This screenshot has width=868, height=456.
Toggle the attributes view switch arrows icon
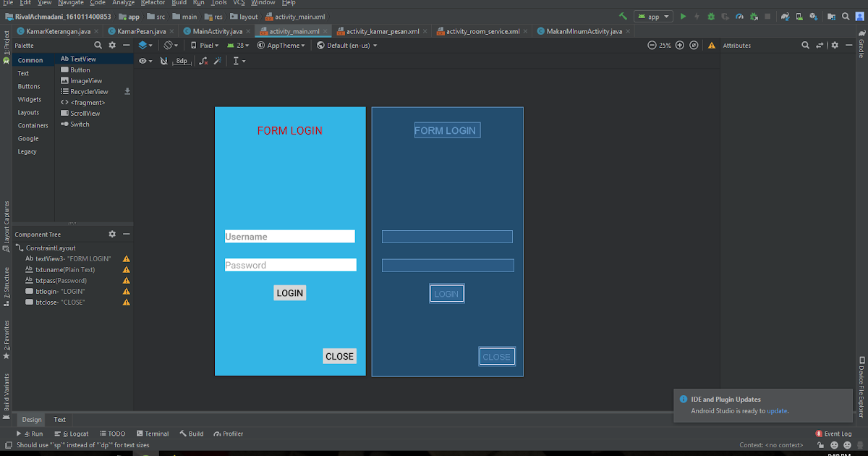tap(820, 45)
